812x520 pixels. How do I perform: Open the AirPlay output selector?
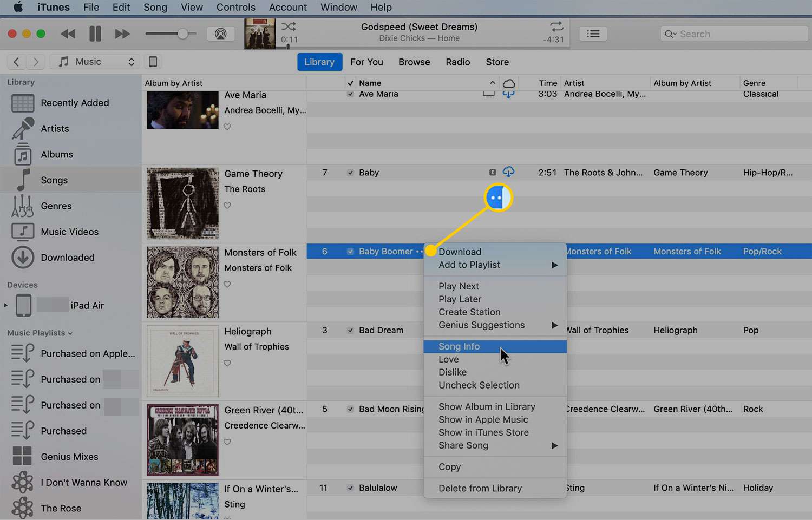click(x=220, y=34)
